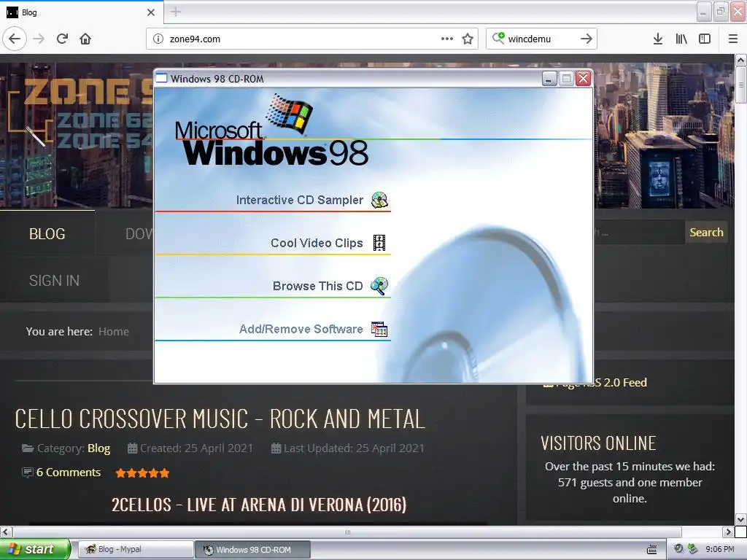Viewport: 747px width, 560px height.
Task: Click the 2CELLOS Live at Arena heading
Action: tap(259, 505)
